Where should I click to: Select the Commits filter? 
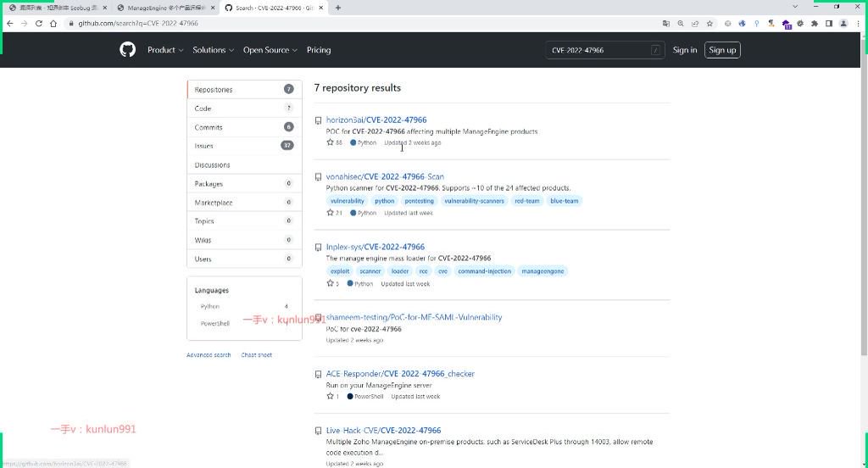(x=244, y=127)
